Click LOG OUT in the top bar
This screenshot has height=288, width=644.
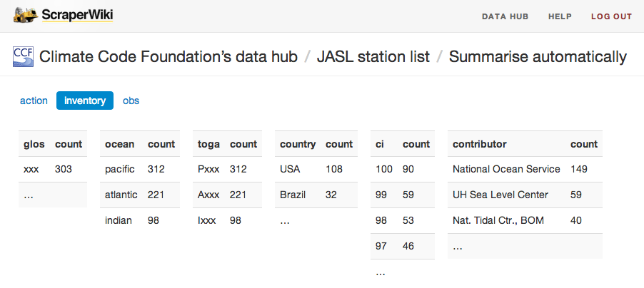[612, 17]
